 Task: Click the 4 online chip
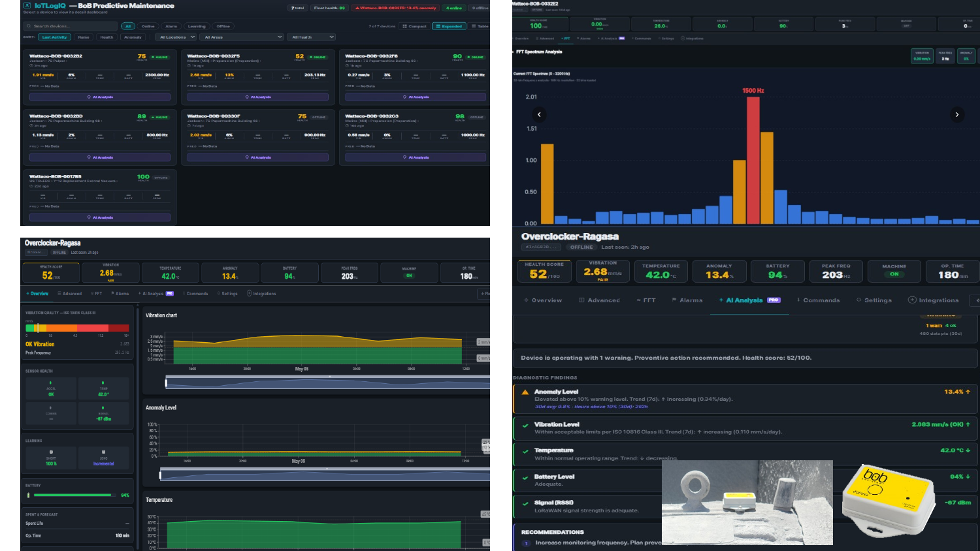click(x=453, y=8)
